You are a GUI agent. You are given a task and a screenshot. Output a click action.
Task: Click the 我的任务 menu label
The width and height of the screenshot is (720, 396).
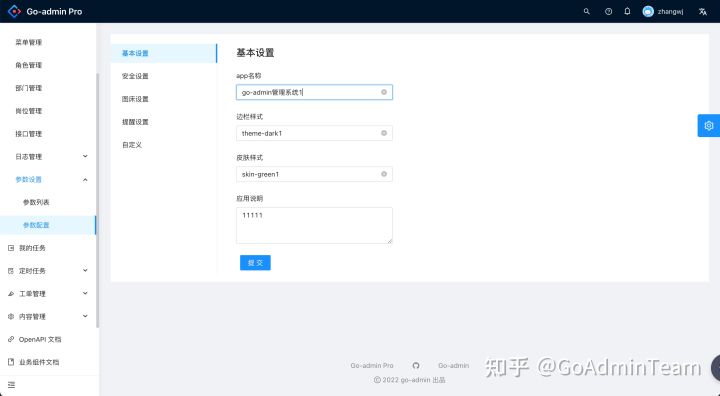pos(32,248)
